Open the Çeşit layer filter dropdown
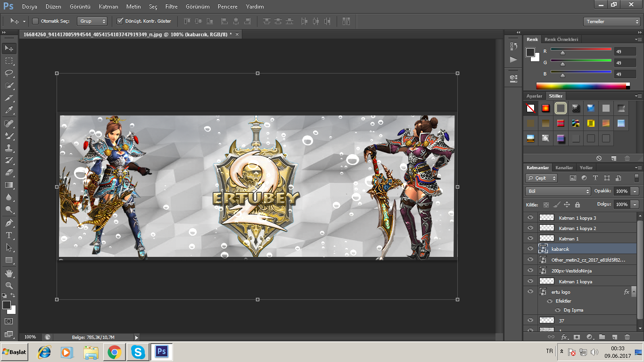 (x=542, y=178)
